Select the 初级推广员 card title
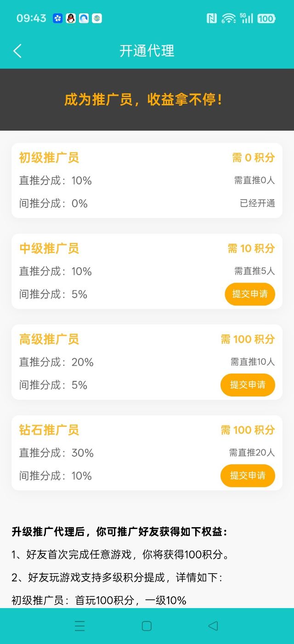The height and width of the screenshot is (644, 294). tap(49, 158)
